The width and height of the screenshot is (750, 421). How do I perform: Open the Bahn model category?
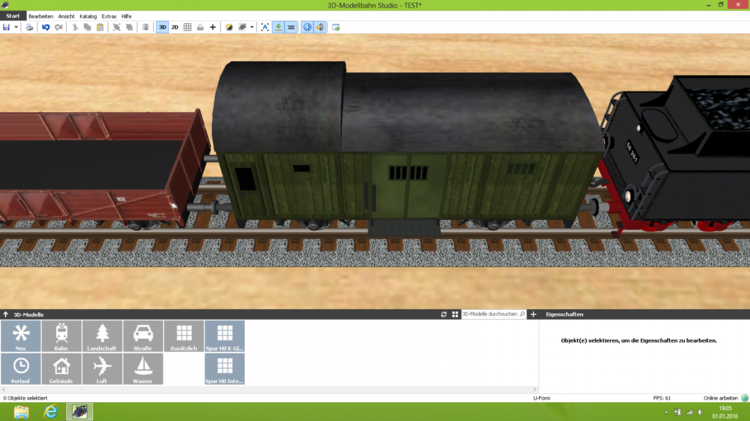pos(61,336)
